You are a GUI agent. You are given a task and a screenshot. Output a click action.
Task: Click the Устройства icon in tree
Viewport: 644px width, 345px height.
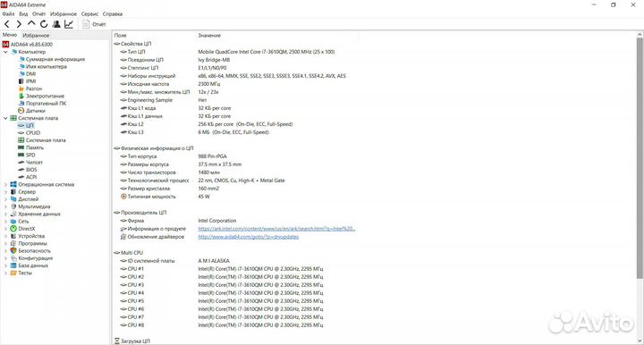pyautogui.click(x=13, y=236)
